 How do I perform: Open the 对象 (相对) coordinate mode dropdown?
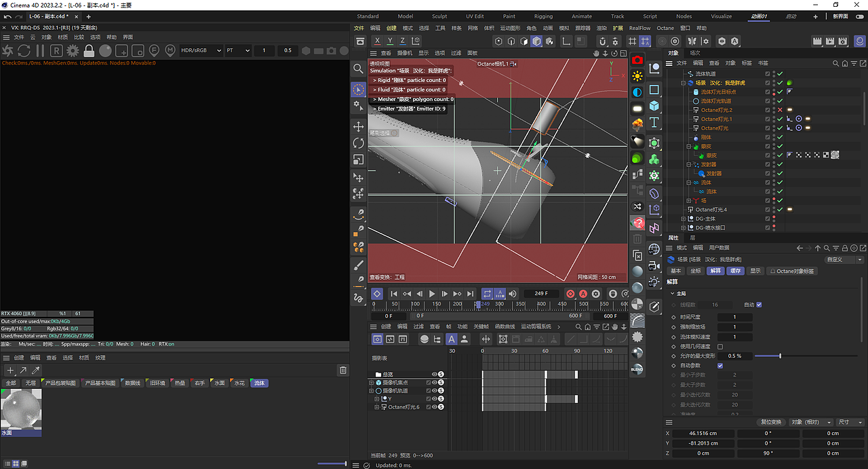810,422
